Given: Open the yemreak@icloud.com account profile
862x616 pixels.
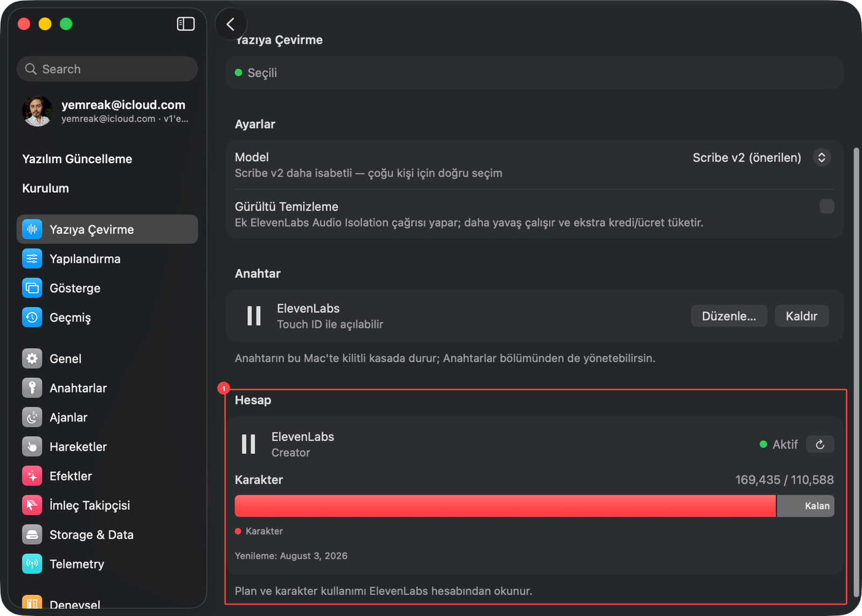Looking at the screenshot, I should tap(107, 111).
